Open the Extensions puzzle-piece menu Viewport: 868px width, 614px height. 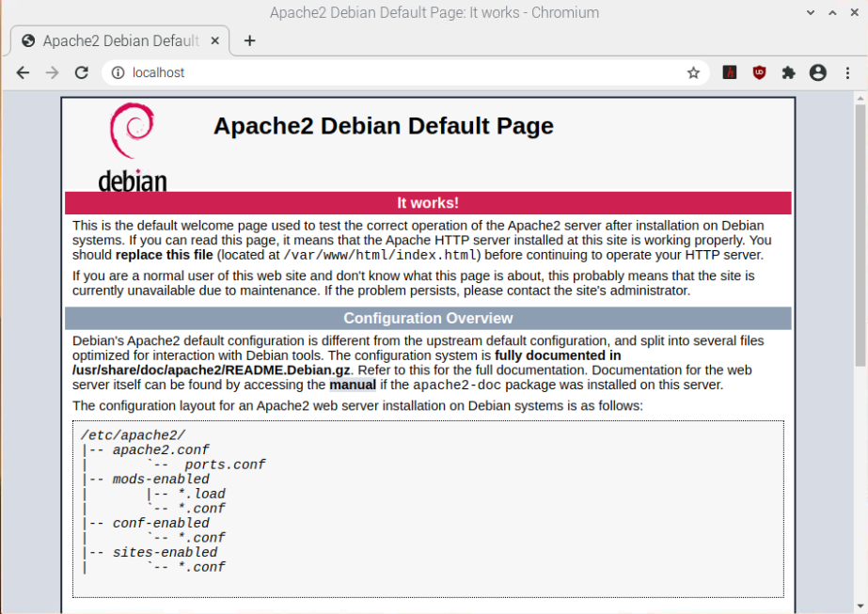(x=788, y=72)
